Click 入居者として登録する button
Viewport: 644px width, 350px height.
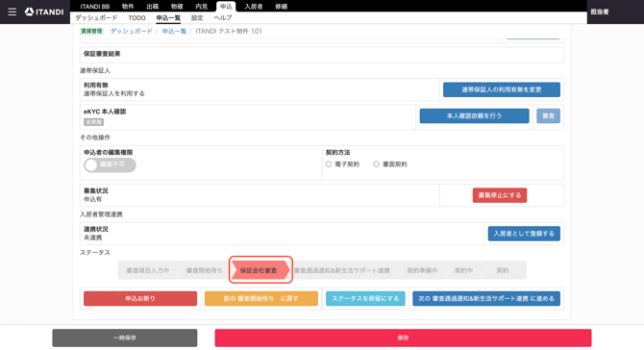[x=524, y=234]
